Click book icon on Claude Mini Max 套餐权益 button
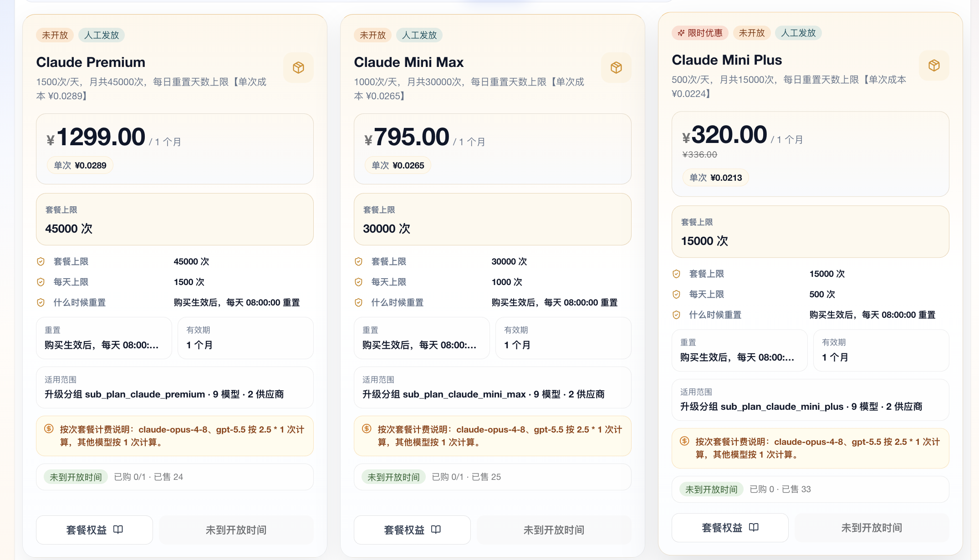The height and width of the screenshot is (560, 979). pyautogui.click(x=436, y=529)
